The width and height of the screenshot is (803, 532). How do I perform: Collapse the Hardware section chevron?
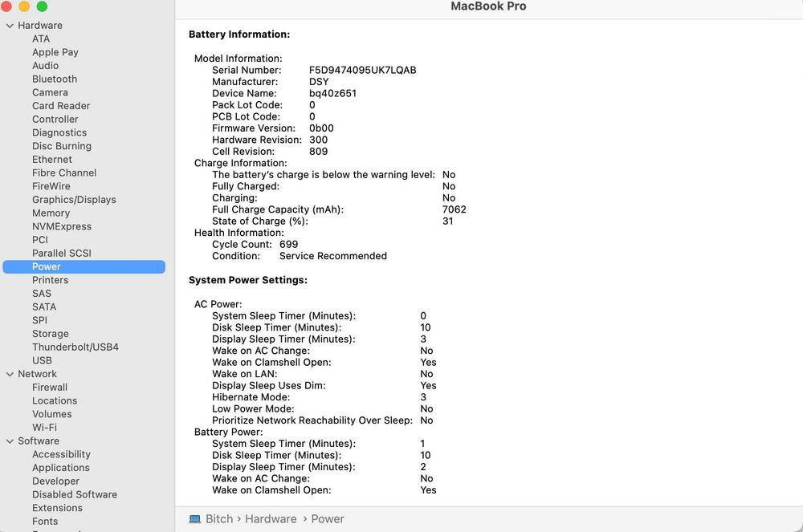click(10, 26)
